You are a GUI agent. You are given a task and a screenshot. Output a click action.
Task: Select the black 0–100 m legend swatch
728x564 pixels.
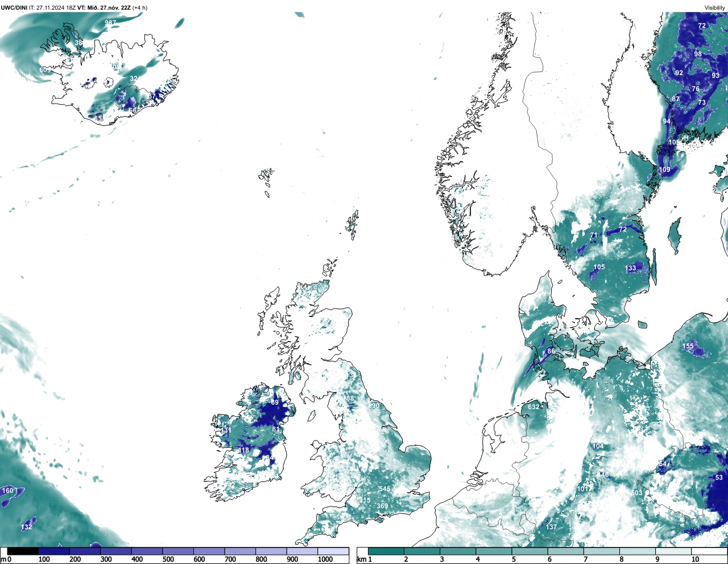click(x=23, y=551)
